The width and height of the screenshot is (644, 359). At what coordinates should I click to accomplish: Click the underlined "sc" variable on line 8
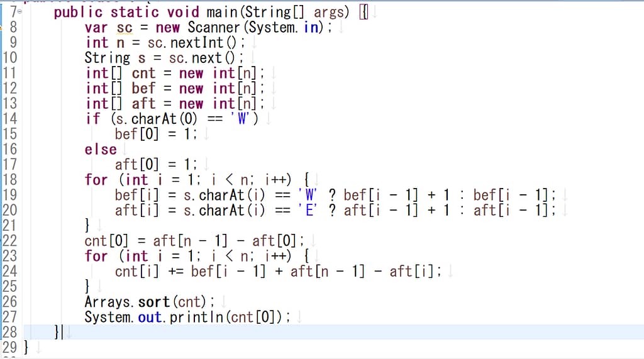[x=125, y=28]
